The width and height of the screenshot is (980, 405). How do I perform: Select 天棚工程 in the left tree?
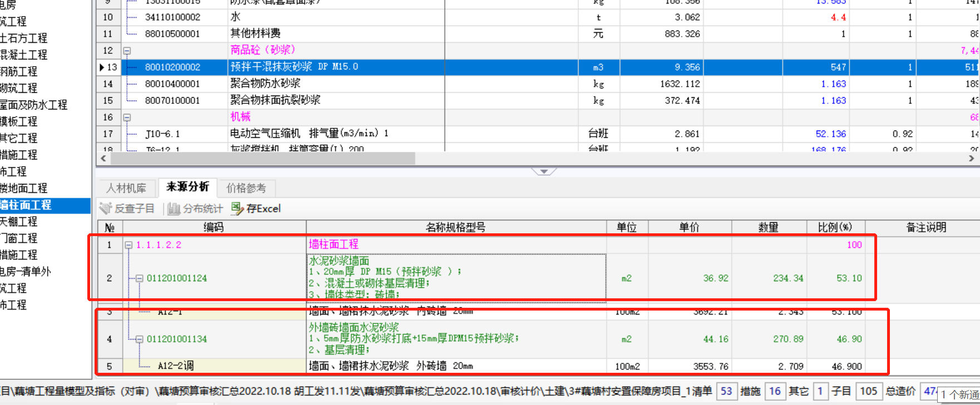(x=19, y=222)
